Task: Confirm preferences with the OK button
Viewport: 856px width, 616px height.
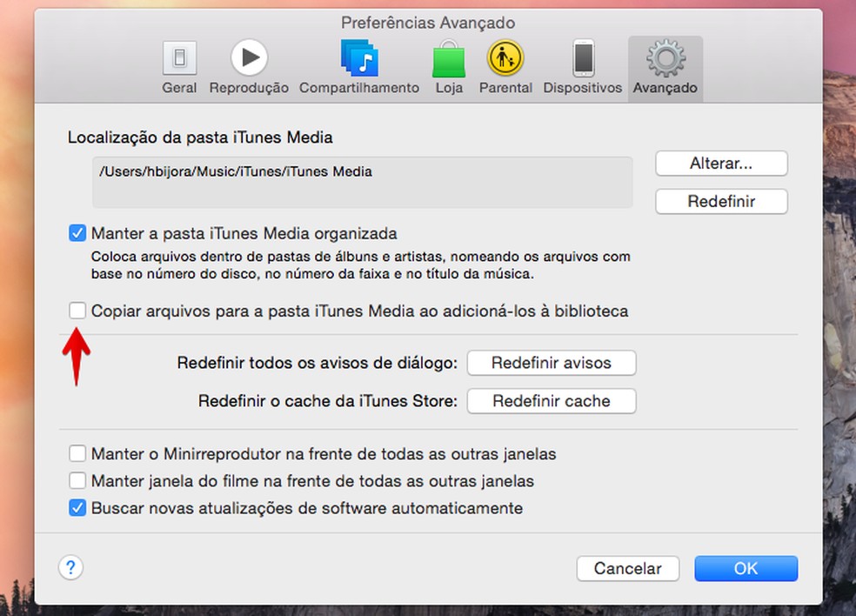Action: [746, 568]
